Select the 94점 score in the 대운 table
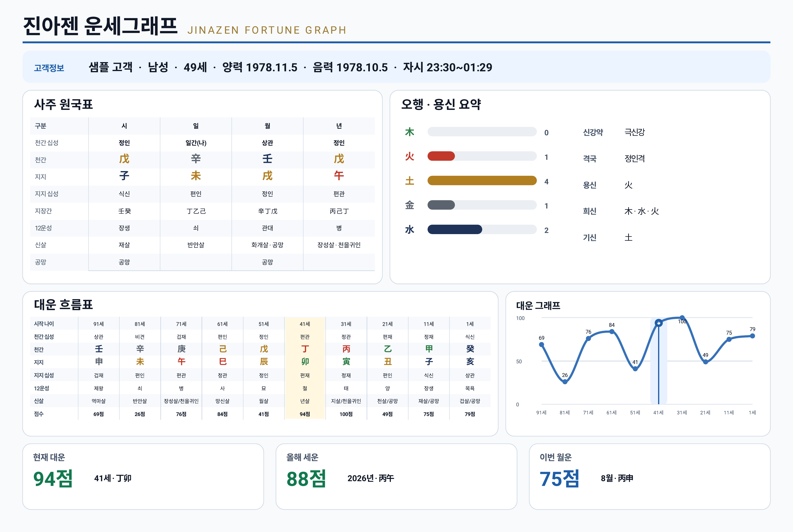Screen dimensions: 793x532 (305, 414)
